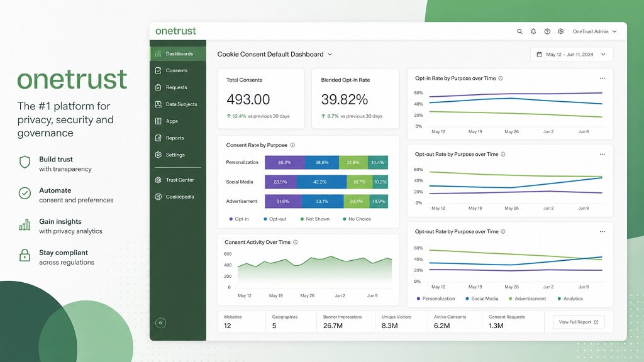The width and height of the screenshot is (644, 362).
Task: Click the Reports icon in sidebar
Action: click(x=158, y=138)
